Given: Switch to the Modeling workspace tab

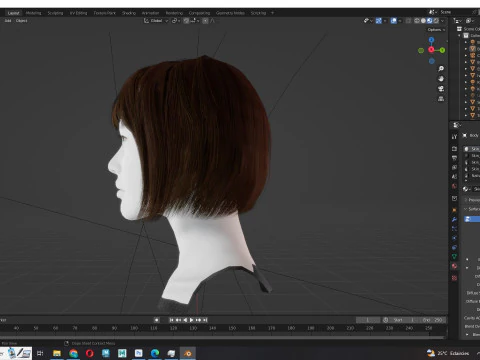Looking at the screenshot, I should coord(33,13).
